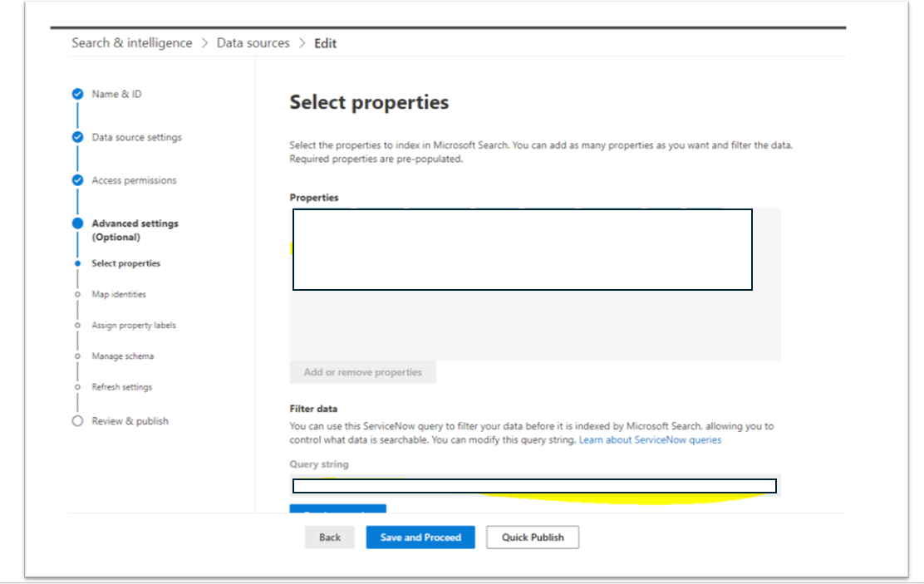Click the Add or remove properties button
The height and width of the screenshot is (584, 924).
pyautogui.click(x=363, y=371)
